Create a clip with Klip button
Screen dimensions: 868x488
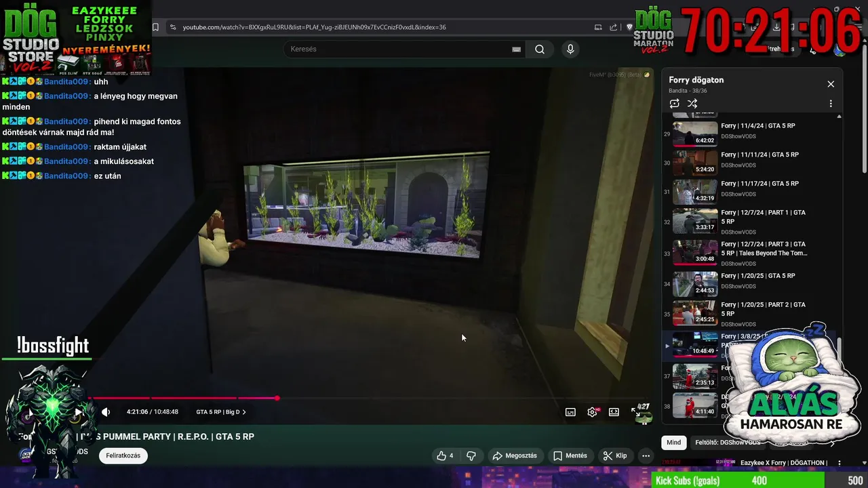tap(615, 455)
